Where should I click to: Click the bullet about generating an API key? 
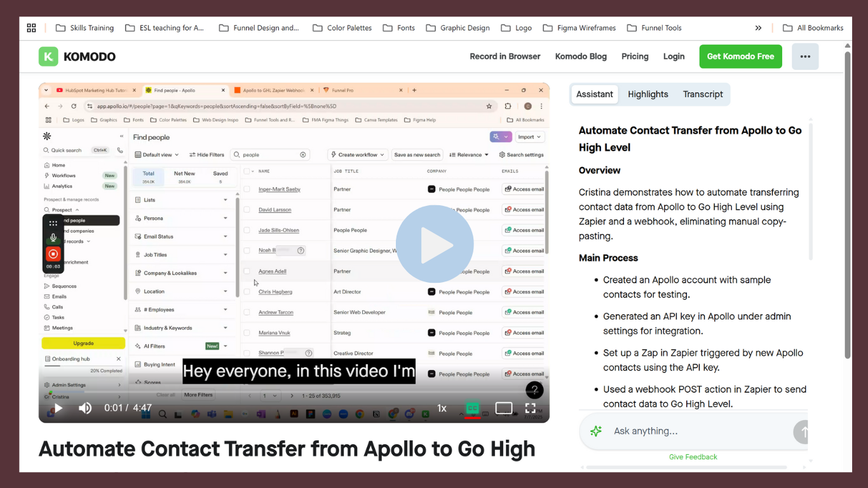pyautogui.click(x=697, y=323)
